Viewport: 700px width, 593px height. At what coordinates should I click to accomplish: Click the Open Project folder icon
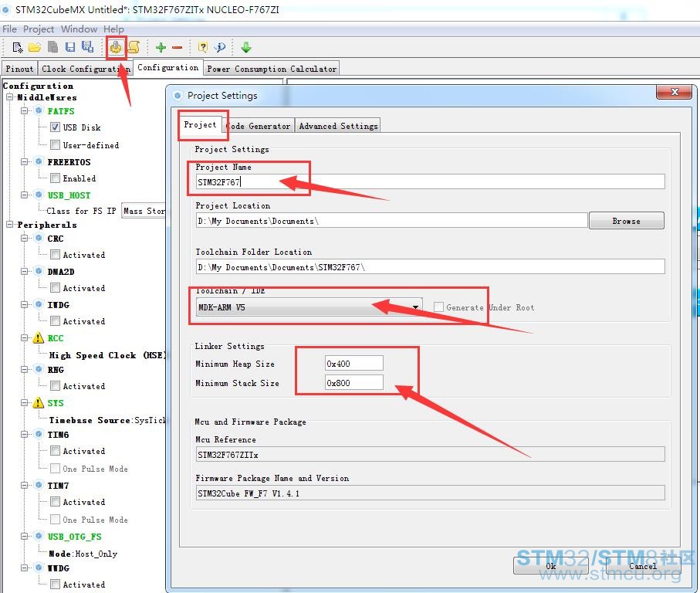point(35,47)
